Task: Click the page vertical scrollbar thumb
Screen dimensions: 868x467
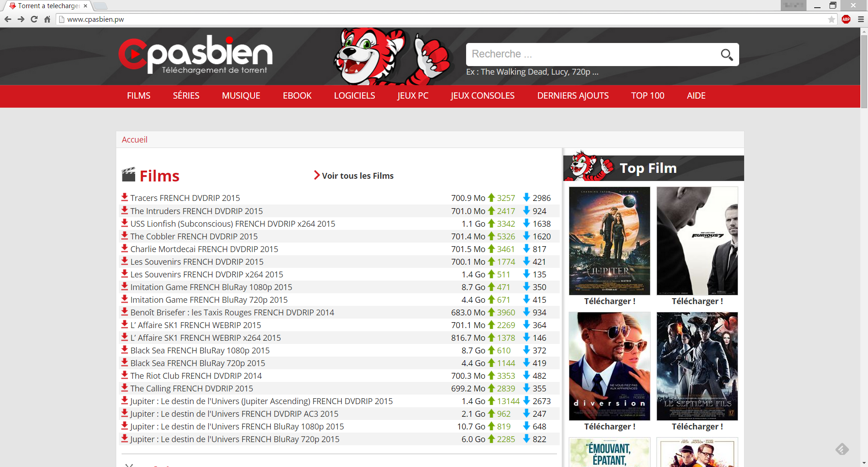Action: click(x=864, y=71)
